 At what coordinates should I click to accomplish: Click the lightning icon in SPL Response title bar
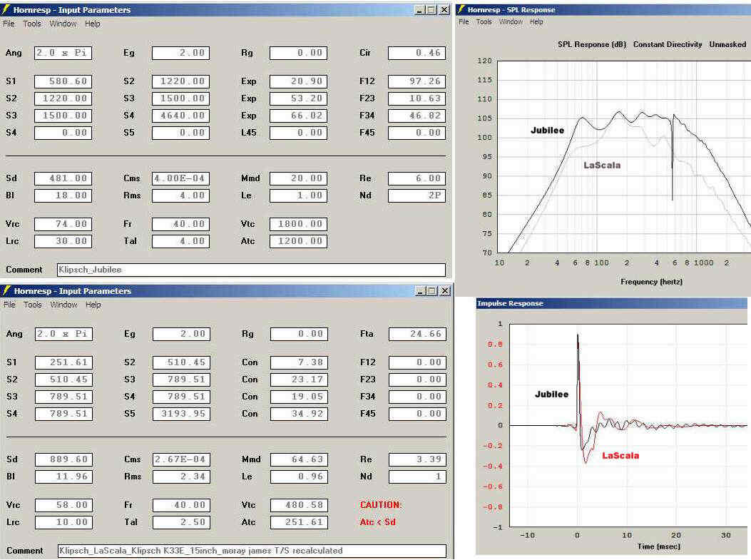click(x=461, y=9)
